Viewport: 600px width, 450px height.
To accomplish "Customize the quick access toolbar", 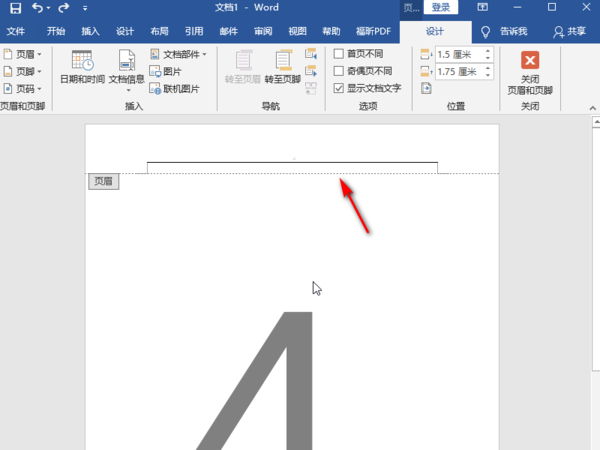I will pyautogui.click(x=85, y=8).
